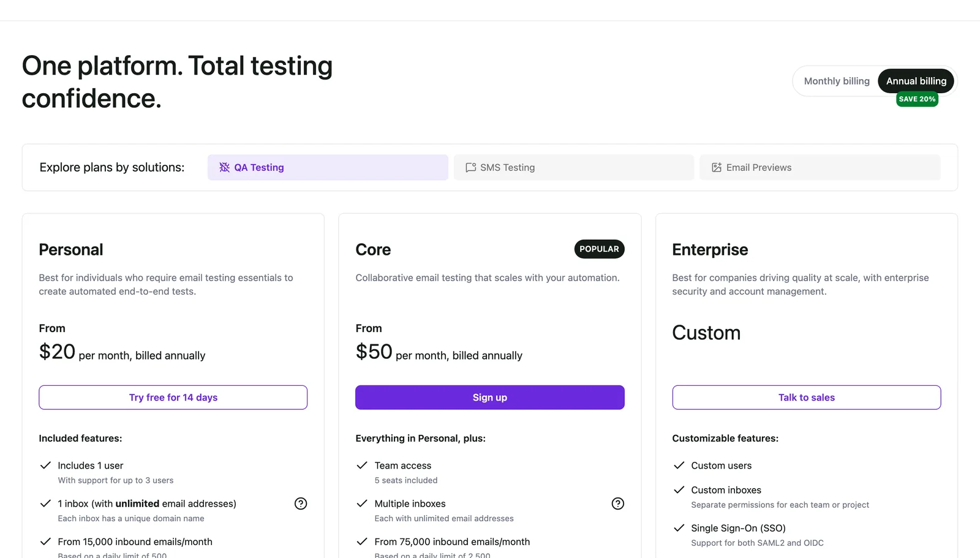Click the 'One platform. Total testing confidence.' headline
Screen dimensions: 980x558
pos(177,82)
